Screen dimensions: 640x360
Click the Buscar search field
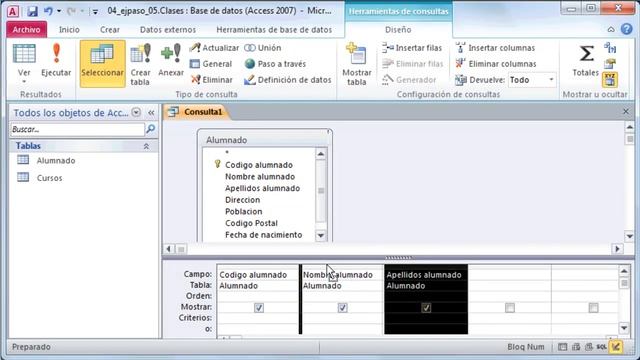(78, 129)
